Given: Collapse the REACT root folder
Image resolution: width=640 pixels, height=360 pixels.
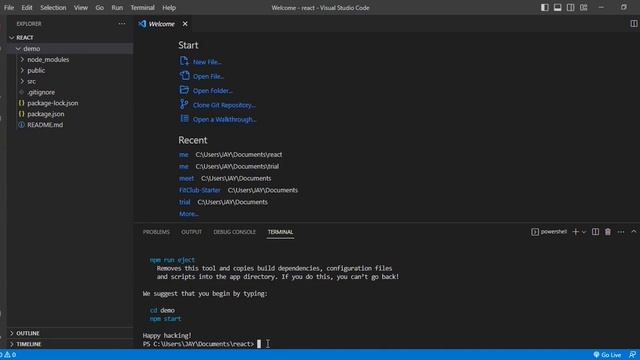Looking at the screenshot, I should [12, 38].
